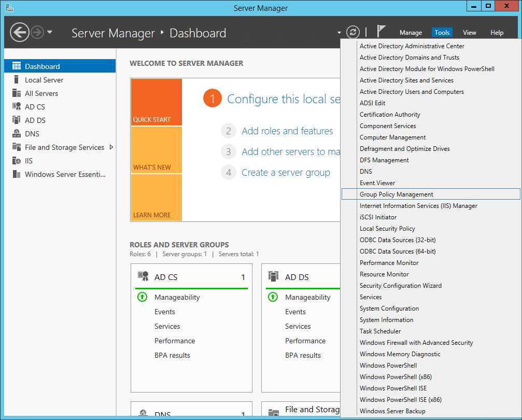
Task: Expand File and Storage Services arrow
Action: pyautogui.click(x=111, y=147)
